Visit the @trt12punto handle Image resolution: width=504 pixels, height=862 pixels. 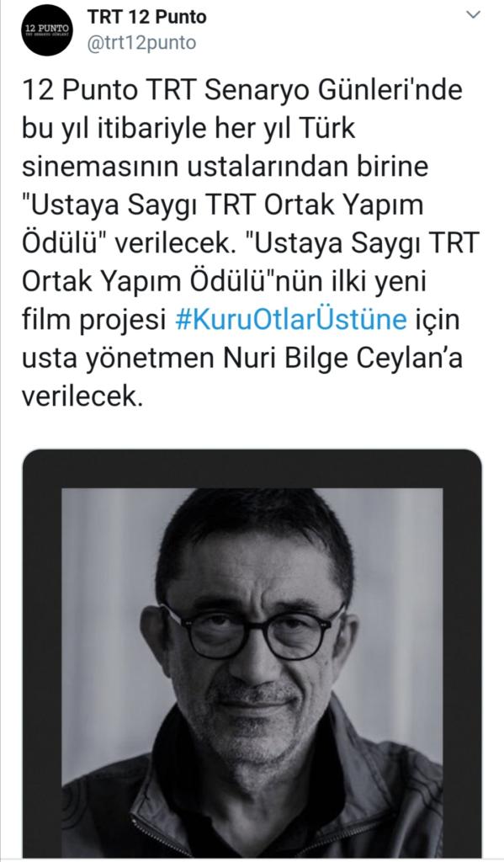(142, 43)
